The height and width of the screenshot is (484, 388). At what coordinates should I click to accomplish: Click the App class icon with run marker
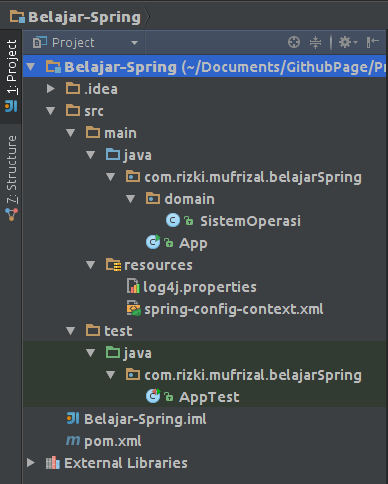pos(153,242)
